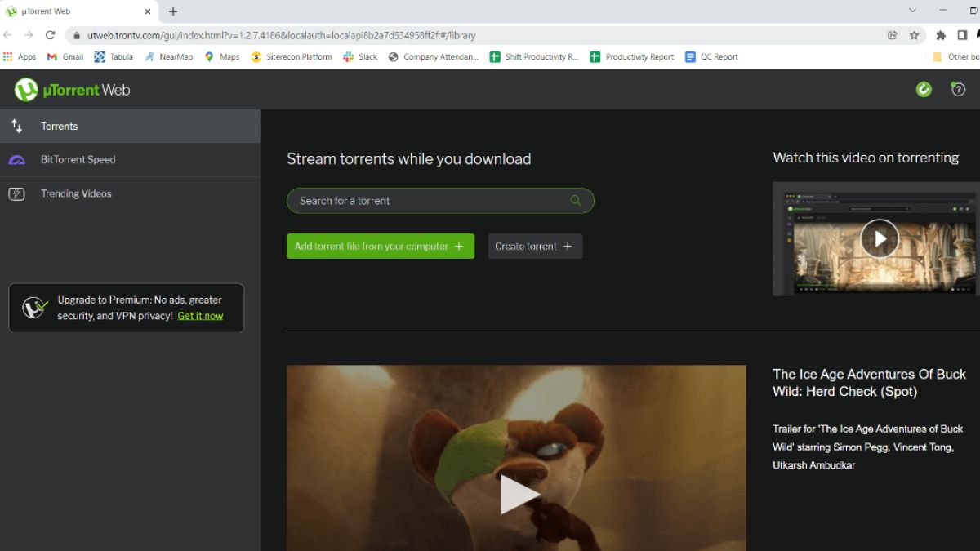Play the Watch this video on torrenting clip

[x=880, y=238]
